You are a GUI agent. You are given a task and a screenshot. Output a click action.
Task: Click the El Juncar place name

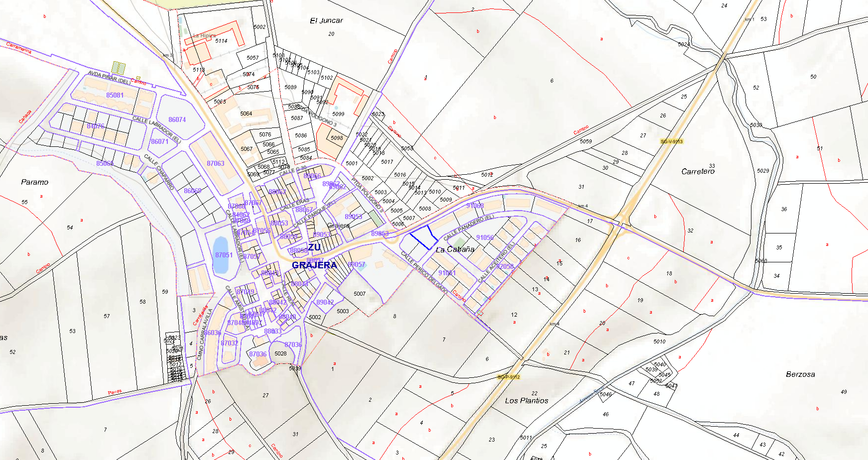tap(326, 20)
